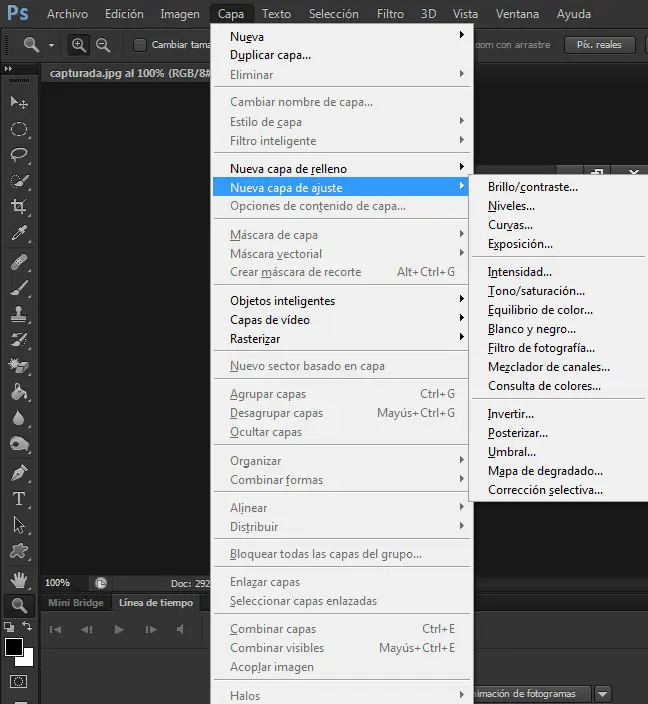The height and width of the screenshot is (704, 648).
Task: Select the Crop tool
Action: [x=19, y=207]
